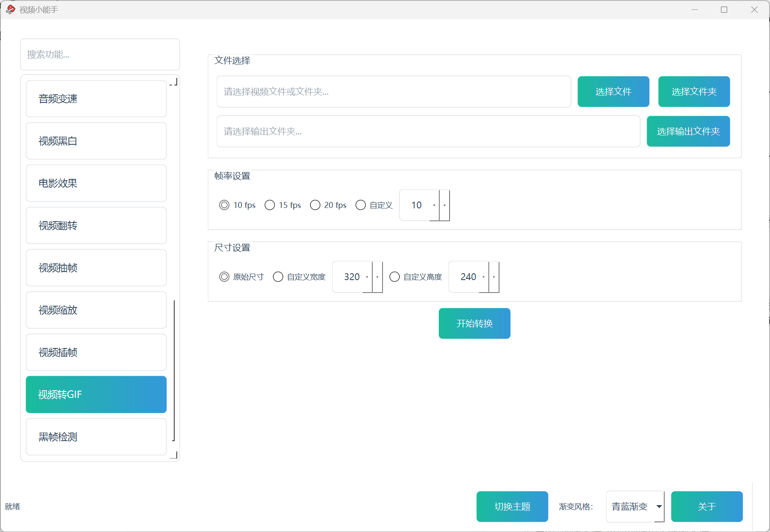770x532 pixels.
Task: Decrease the custom width 320 value
Action: click(x=377, y=277)
